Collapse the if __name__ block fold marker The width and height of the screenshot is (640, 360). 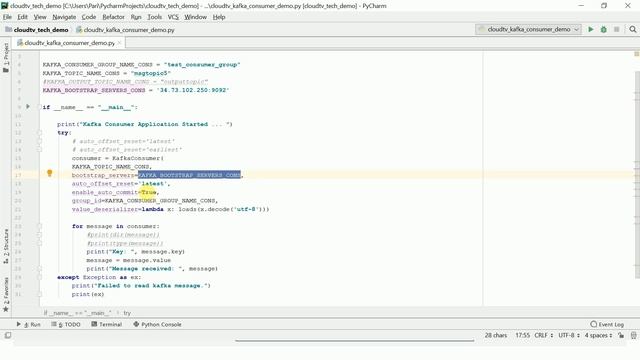[x=40, y=107]
